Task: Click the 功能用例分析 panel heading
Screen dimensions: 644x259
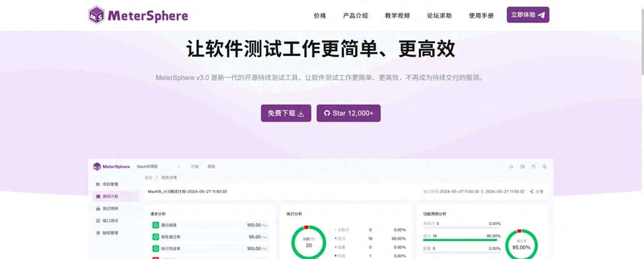Action: (x=434, y=214)
